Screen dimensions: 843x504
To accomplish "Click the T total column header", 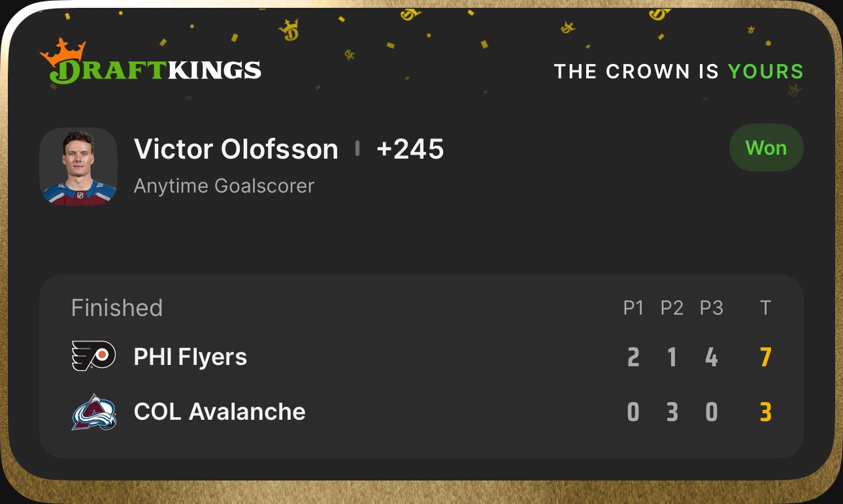I will (766, 308).
